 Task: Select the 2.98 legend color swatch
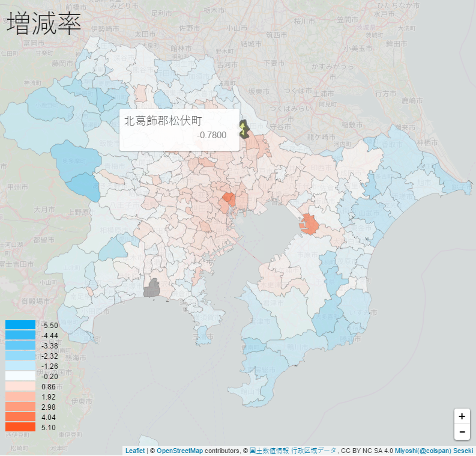click(x=20, y=407)
